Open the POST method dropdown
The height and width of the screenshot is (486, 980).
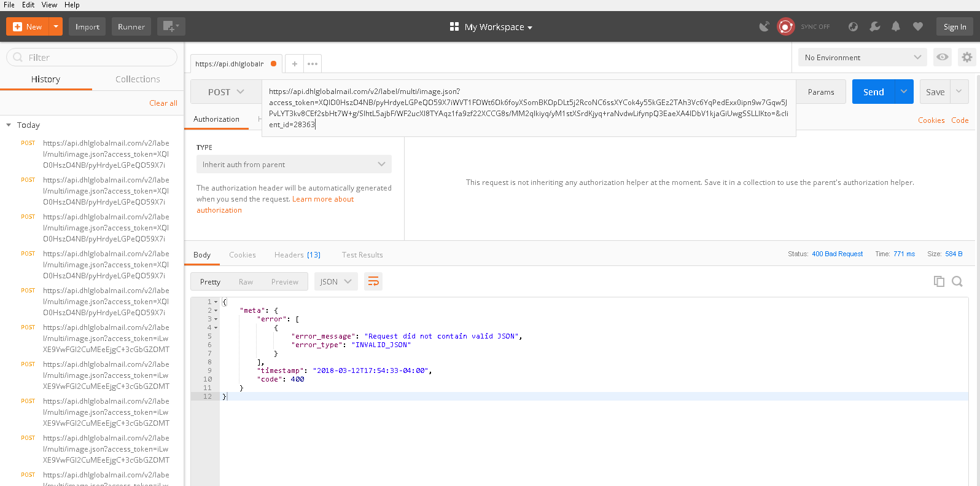[226, 92]
